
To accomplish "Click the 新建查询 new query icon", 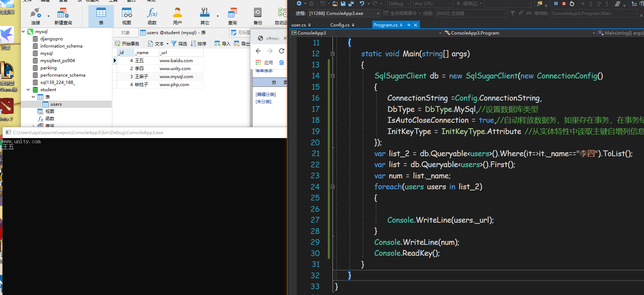I will 63,16.
